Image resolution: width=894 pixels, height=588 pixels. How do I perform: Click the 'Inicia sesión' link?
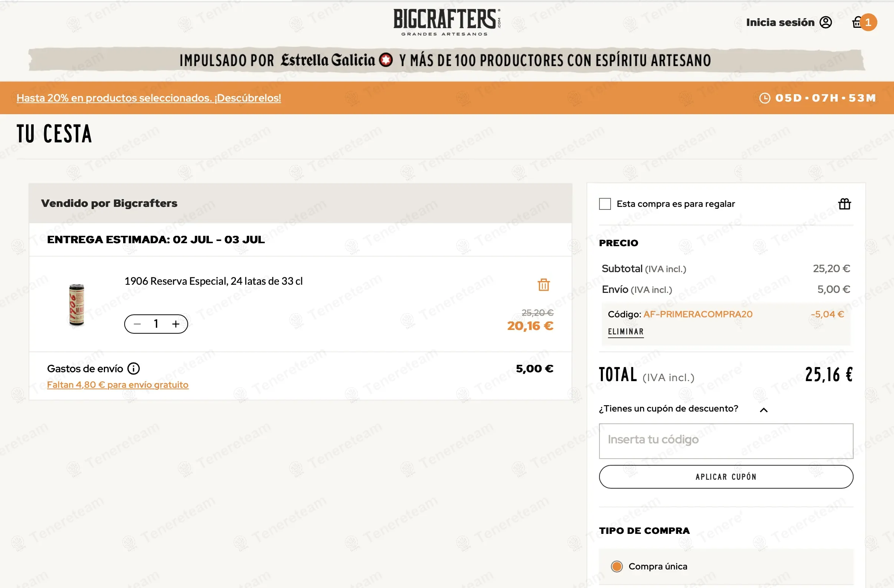point(780,23)
